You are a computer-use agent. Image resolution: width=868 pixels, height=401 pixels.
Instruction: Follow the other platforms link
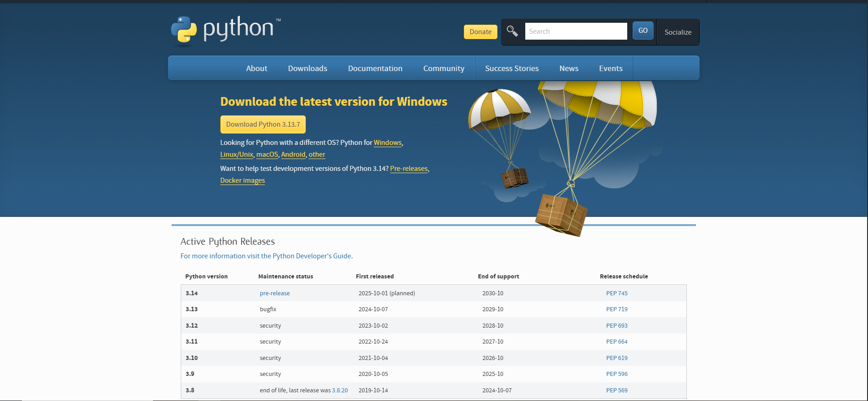pos(317,154)
